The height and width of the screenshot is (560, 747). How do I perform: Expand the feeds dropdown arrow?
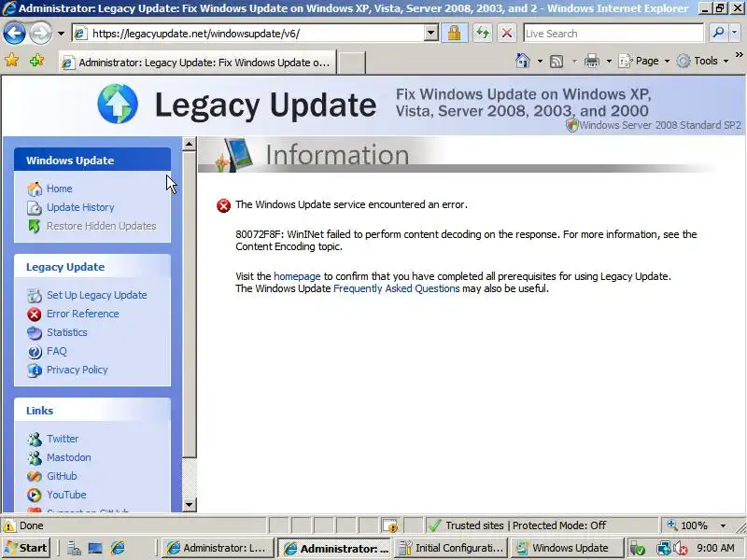click(574, 61)
